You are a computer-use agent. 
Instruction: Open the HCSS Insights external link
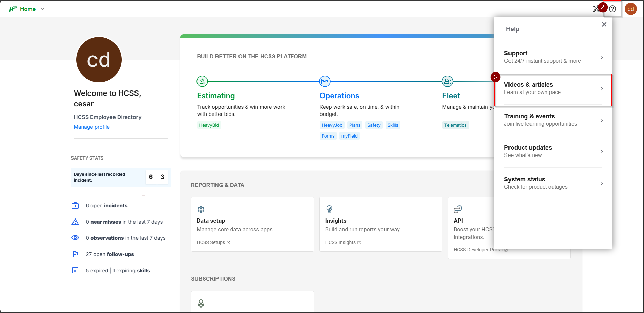click(x=343, y=242)
